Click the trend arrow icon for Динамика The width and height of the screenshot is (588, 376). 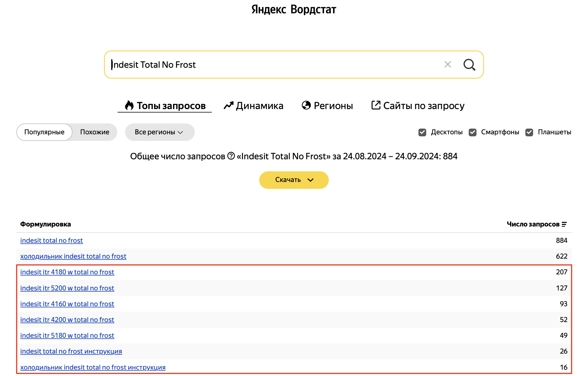coord(228,106)
